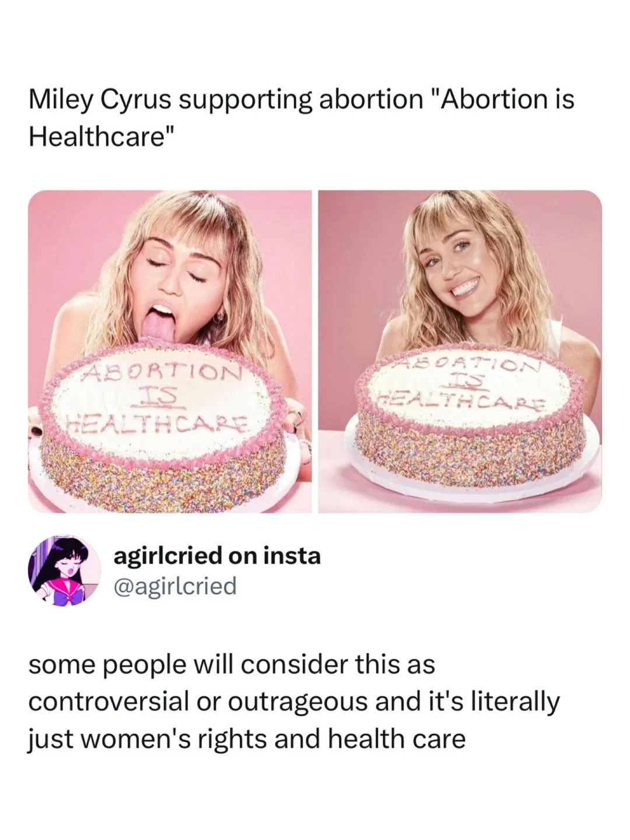This screenshot has height=840, width=630.
Task: Open the @agirlcried handle link
Action: [x=175, y=586]
